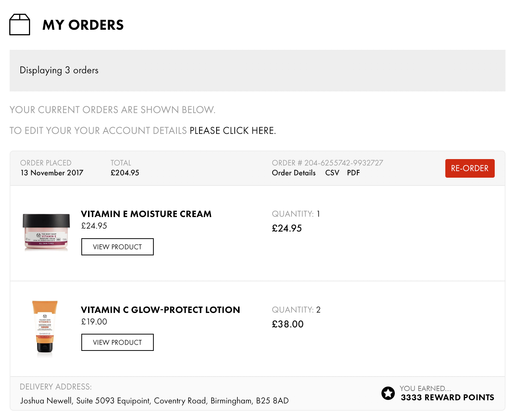View product for Vitamin E Moisture Cream
Image resolution: width=517 pixels, height=420 pixels.
pos(117,247)
